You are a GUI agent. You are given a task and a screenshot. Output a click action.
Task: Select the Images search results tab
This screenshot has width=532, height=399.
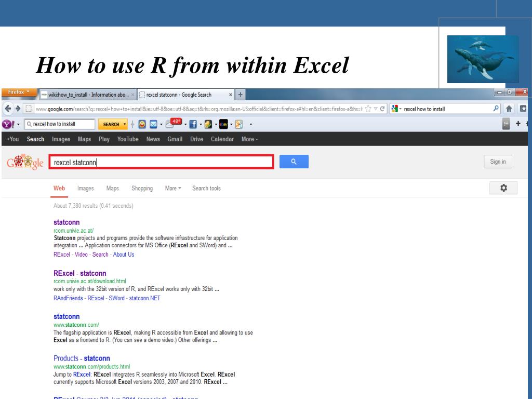[85, 188]
